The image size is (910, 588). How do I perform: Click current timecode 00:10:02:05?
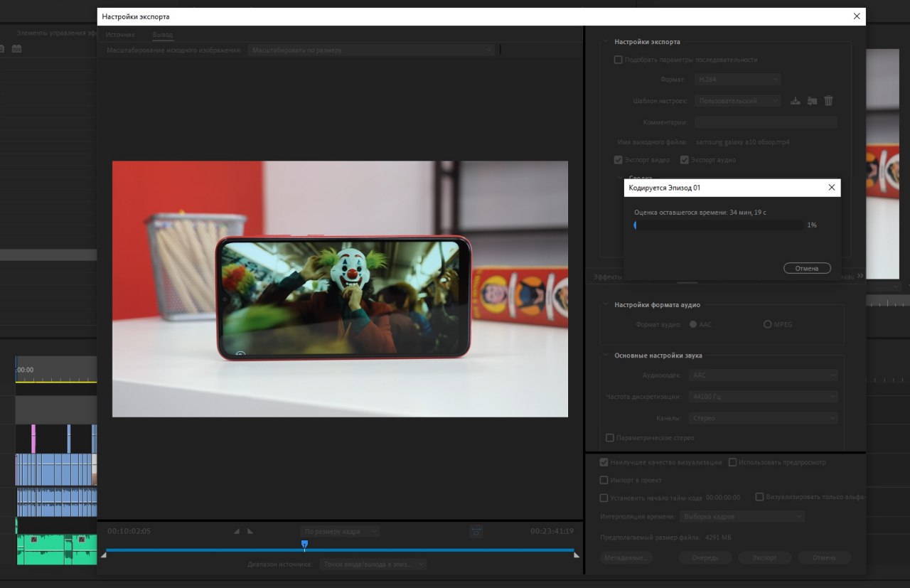(x=129, y=531)
